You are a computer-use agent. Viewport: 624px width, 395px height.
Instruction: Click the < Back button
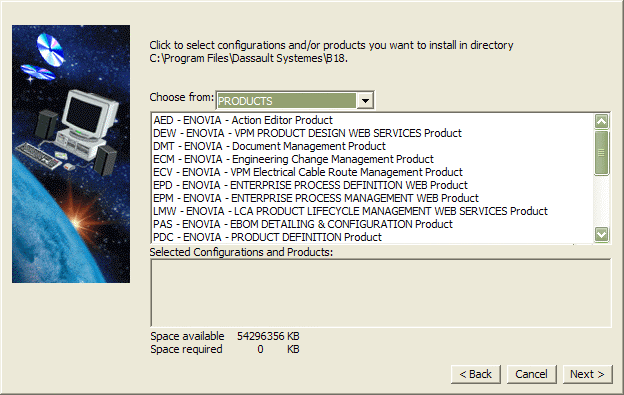pos(476,374)
